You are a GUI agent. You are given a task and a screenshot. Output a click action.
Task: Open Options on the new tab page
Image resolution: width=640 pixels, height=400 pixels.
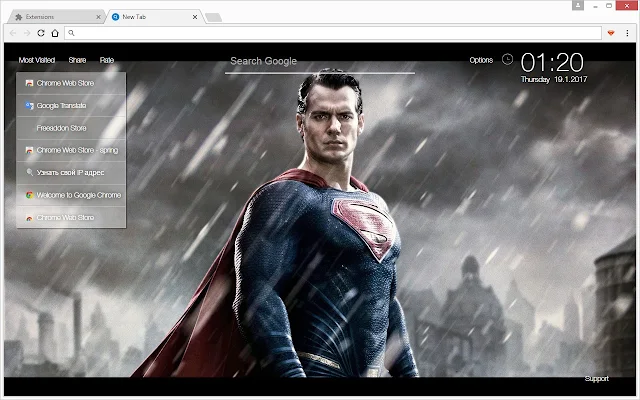[x=481, y=60]
